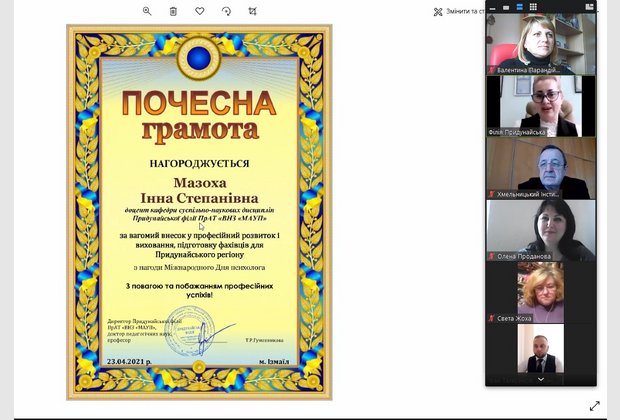
Task: Click the zoom magnifier icon in photo toolbar
Action: coord(147,11)
